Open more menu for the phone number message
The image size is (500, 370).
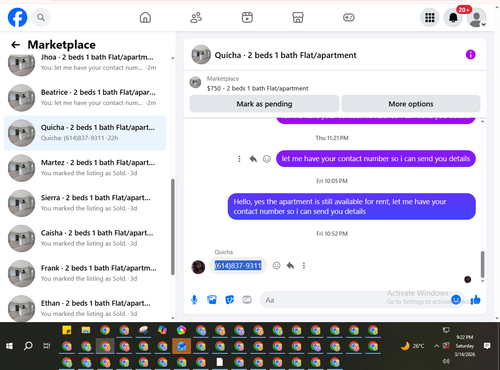click(x=304, y=266)
